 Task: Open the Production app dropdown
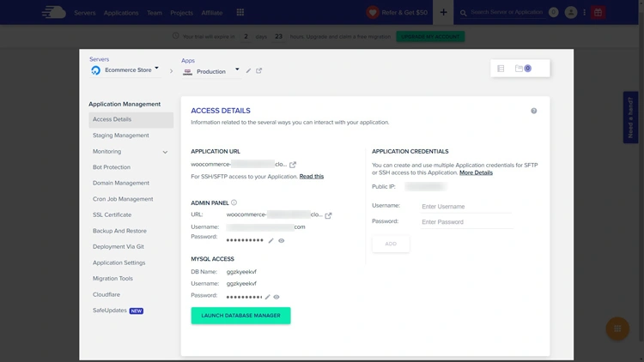(237, 69)
